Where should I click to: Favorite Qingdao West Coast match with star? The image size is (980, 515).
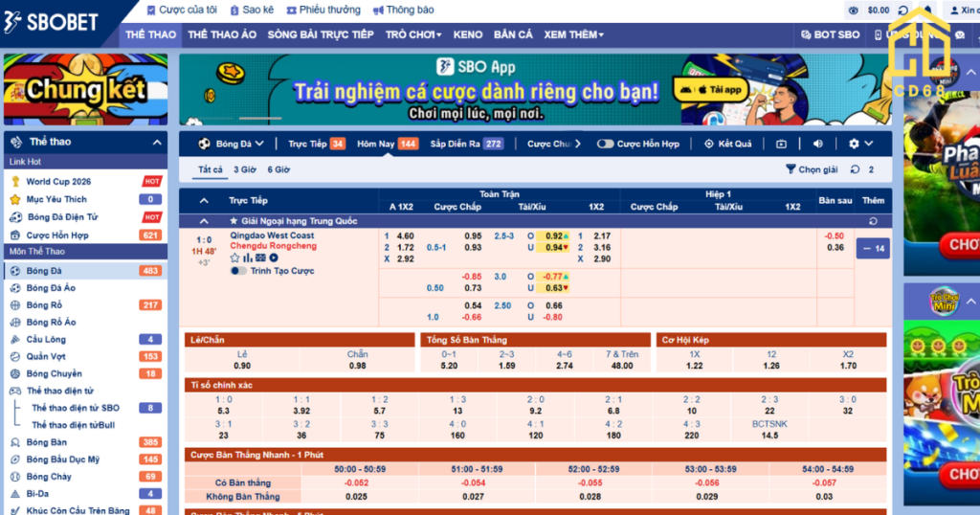pyautogui.click(x=235, y=257)
